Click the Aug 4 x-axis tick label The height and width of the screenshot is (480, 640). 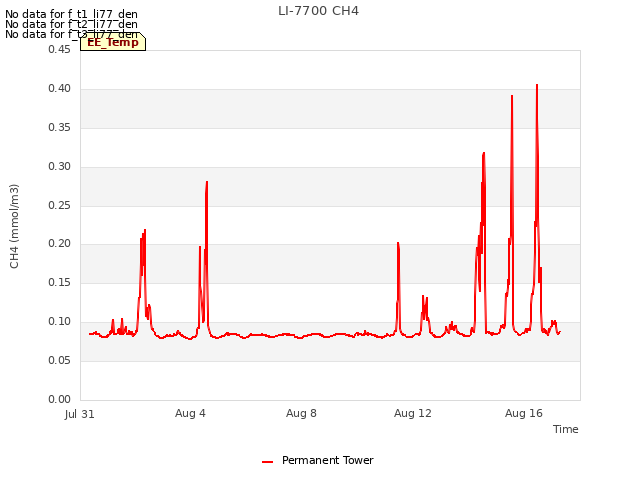tap(190, 413)
